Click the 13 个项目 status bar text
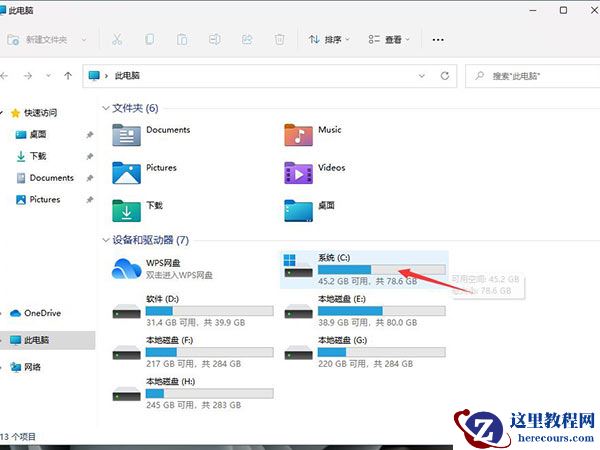 point(18,437)
